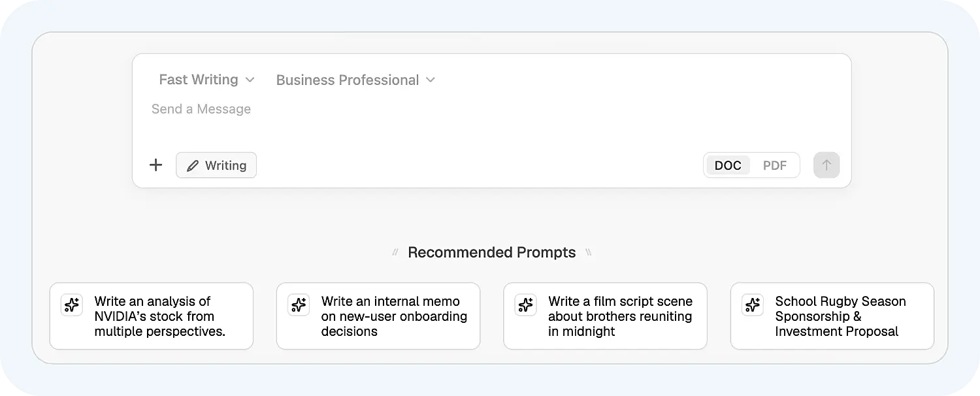Select the DOC output format

pyautogui.click(x=728, y=165)
